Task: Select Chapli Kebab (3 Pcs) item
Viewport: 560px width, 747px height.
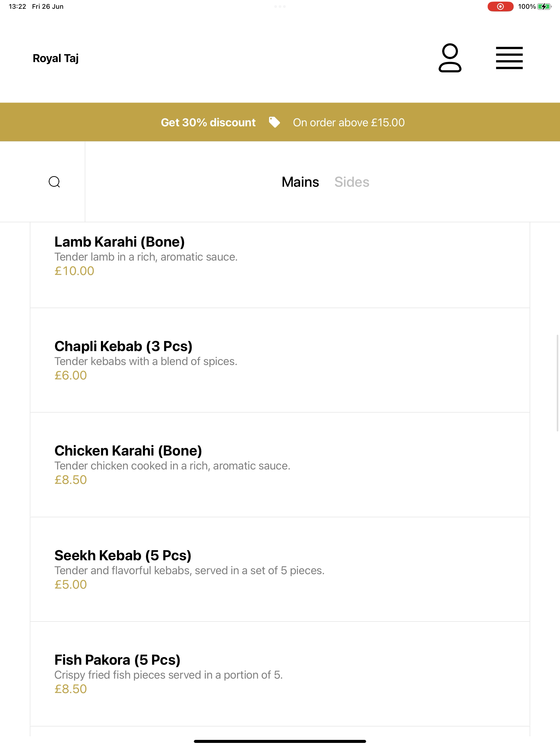Action: tap(280, 360)
